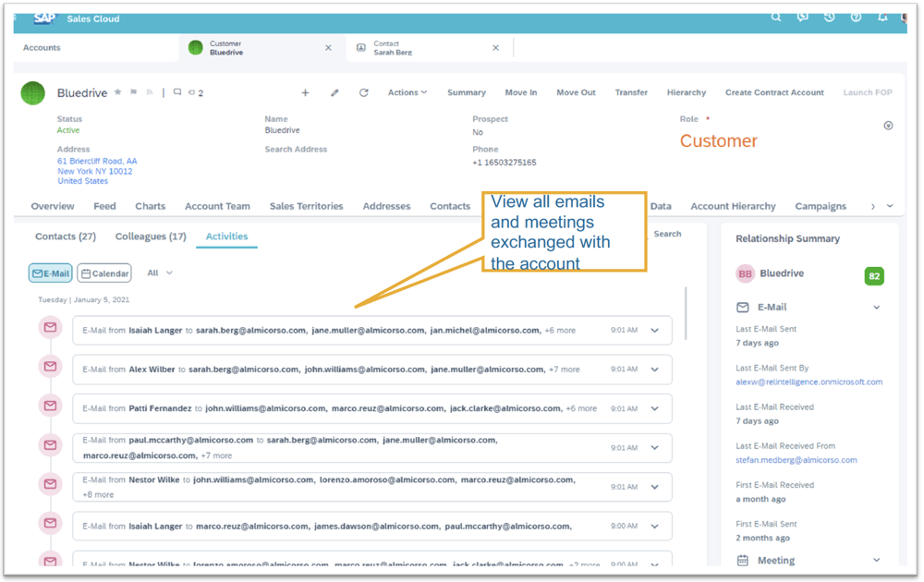The image size is (924, 582).
Task: Select the Activities sub-tab
Action: [x=227, y=236]
